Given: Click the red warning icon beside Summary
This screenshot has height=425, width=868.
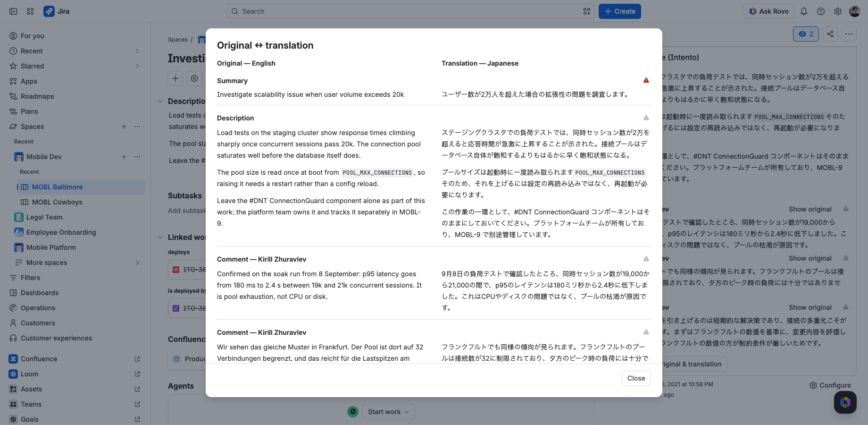Looking at the screenshot, I should pyautogui.click(x=646, y=80).
